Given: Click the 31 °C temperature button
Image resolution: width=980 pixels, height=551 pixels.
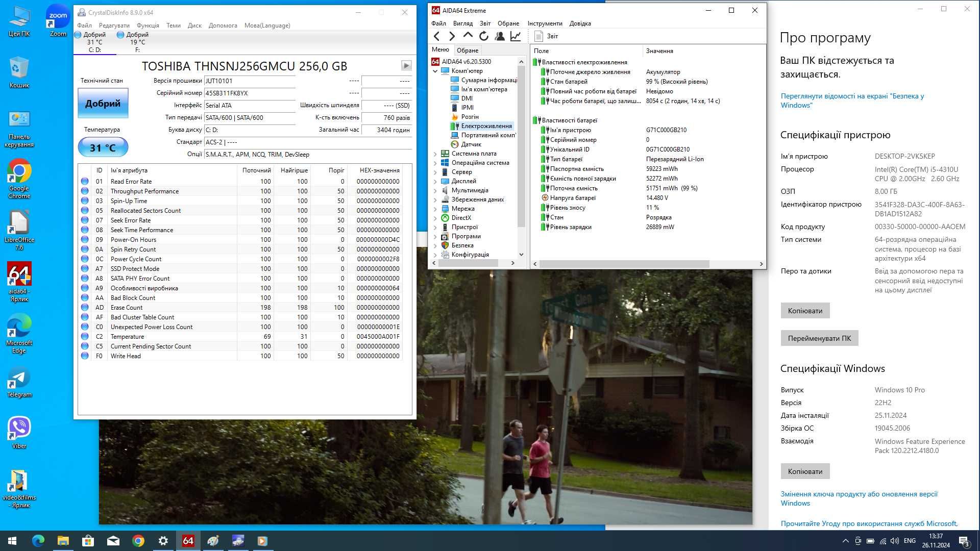Looking at the screenshot, I should click(103, 147).
